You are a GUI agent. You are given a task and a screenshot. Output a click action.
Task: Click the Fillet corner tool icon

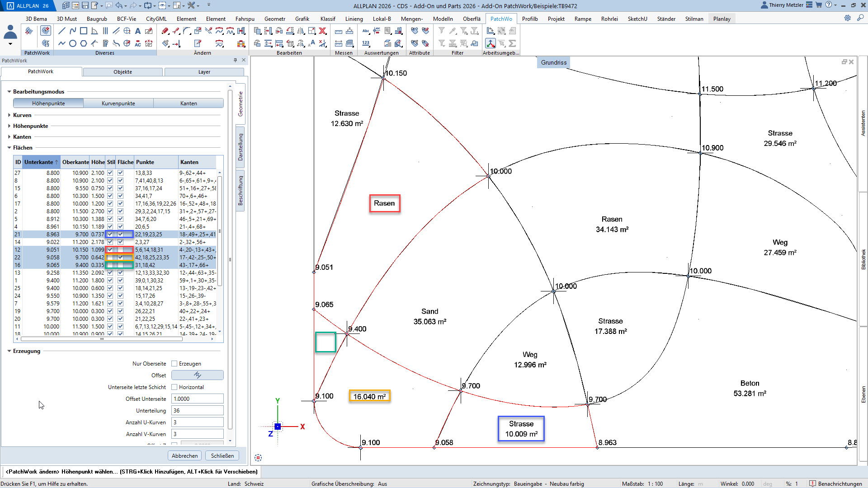click(x=187, y=31)
